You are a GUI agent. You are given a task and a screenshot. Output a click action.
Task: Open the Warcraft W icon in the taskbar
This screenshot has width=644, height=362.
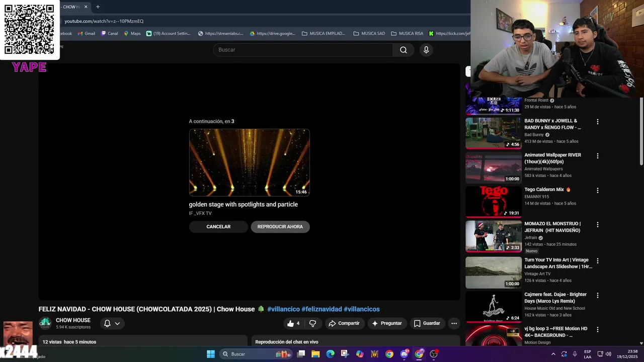(x=374, y=354)
